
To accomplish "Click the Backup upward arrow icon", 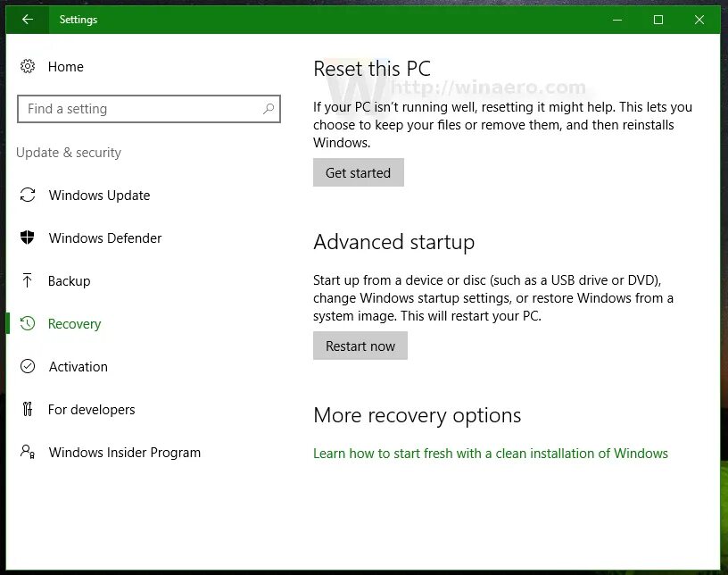I will pyautogui.click(x=28, y=280).
